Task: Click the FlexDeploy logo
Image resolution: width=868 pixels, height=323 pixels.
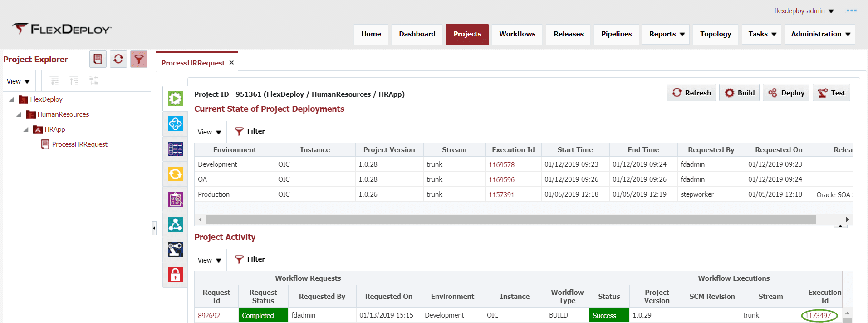Action: tap(62, 29)
